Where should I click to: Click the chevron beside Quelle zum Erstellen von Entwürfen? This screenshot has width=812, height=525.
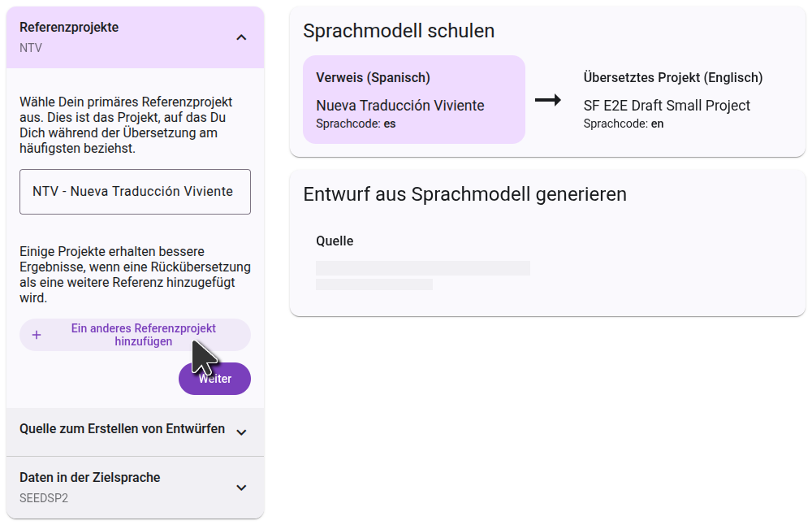(x=241, y=432)
